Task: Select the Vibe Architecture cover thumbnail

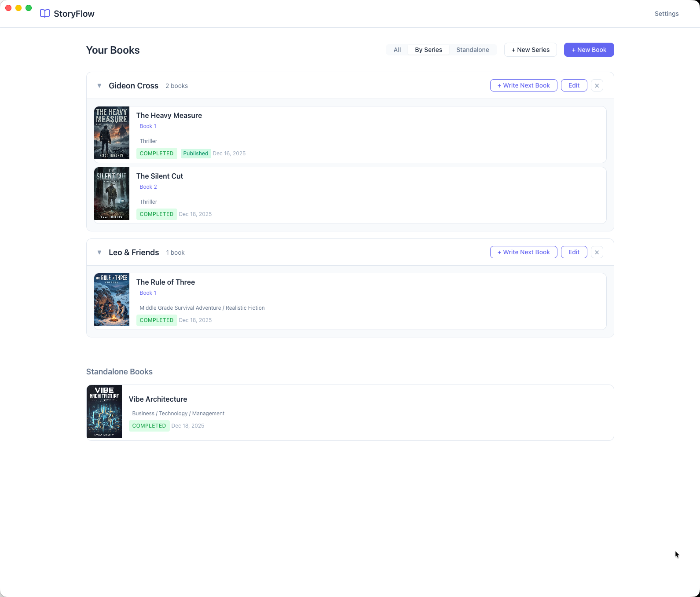Action: [x=104, y=411]
